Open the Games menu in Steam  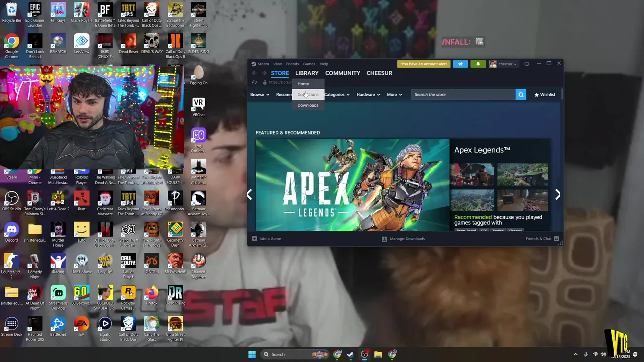pyautogui.click(x=309, y=64)
